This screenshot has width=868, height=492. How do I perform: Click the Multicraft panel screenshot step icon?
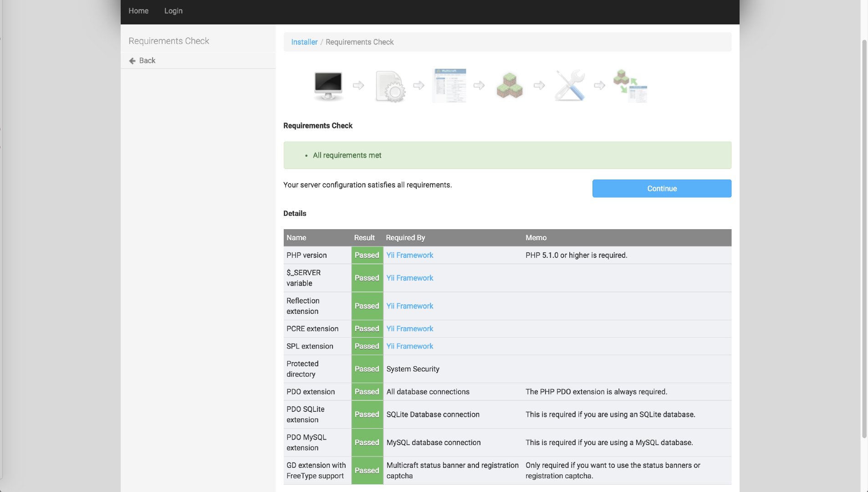pyautogui.click(x=449, y=85)
